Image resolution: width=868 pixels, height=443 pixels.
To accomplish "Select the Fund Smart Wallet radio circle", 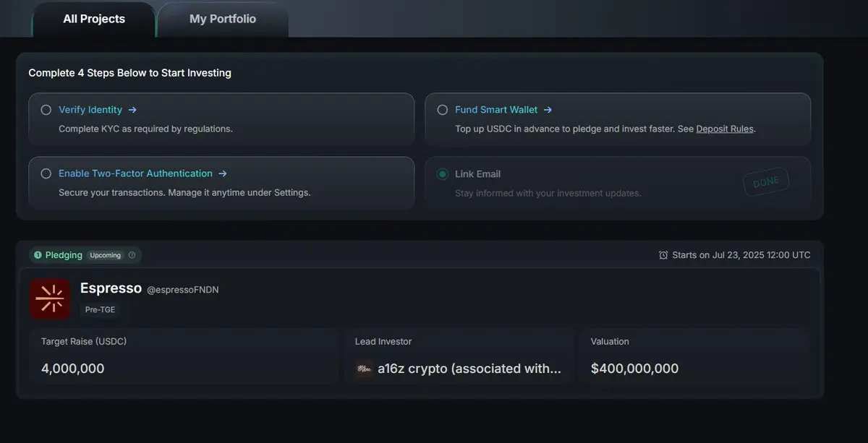I will click(x=443, y=110).
